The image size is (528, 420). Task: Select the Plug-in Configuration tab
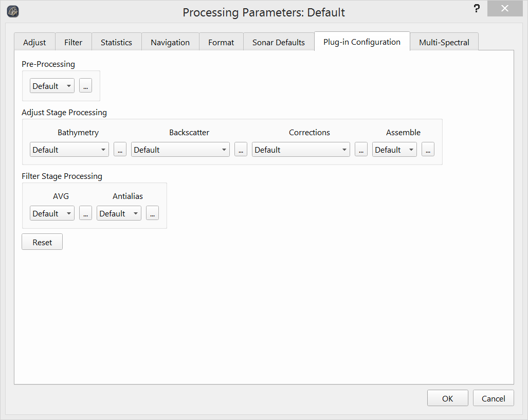[362, 42]
